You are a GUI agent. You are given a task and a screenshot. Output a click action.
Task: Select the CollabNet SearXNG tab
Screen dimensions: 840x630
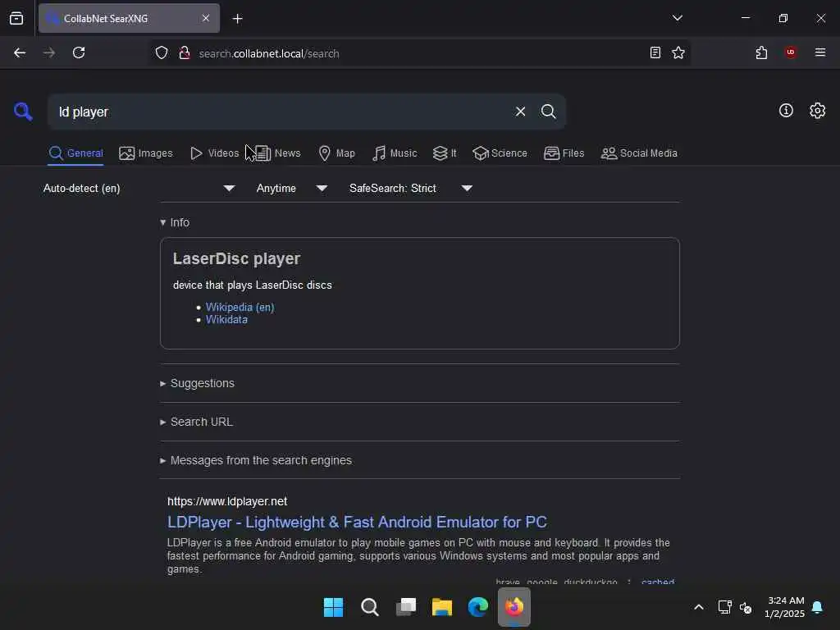(129, 18)
